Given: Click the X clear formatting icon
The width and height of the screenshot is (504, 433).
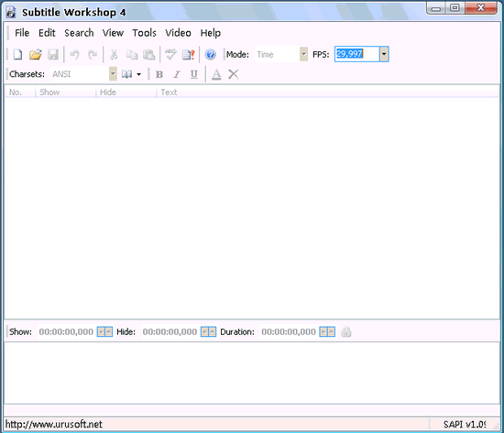Looking at the screenshot, I should (x=234, y=74).
